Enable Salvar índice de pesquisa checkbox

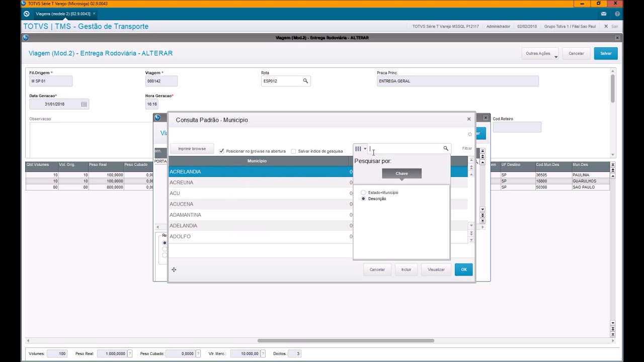pyautogui.click(x=293, y=151)
